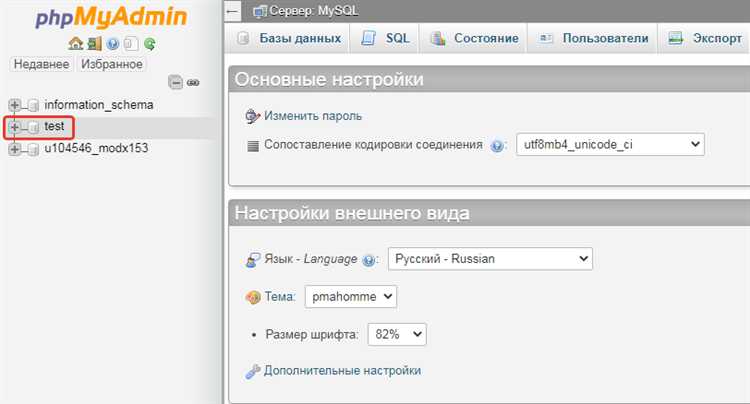This screenshot has width=750, height=404.
Task: Click the green reload navigation icon
Action: coord(150,44)
